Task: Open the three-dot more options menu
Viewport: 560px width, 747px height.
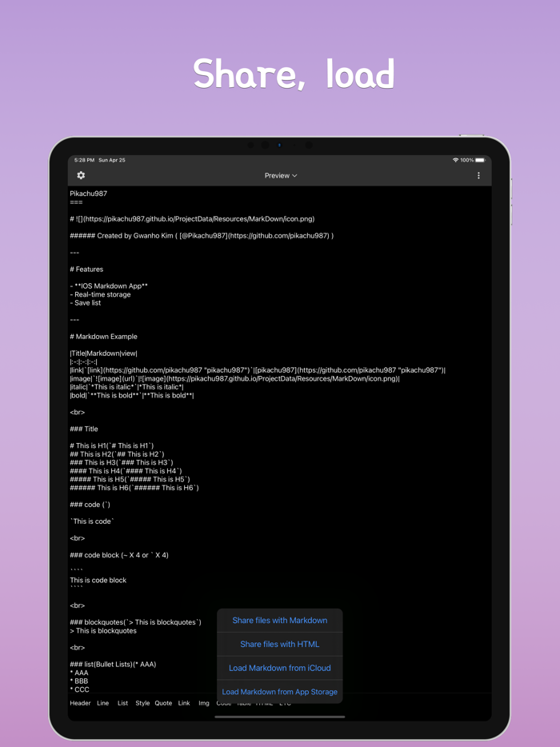Action: tap(478, 176)
